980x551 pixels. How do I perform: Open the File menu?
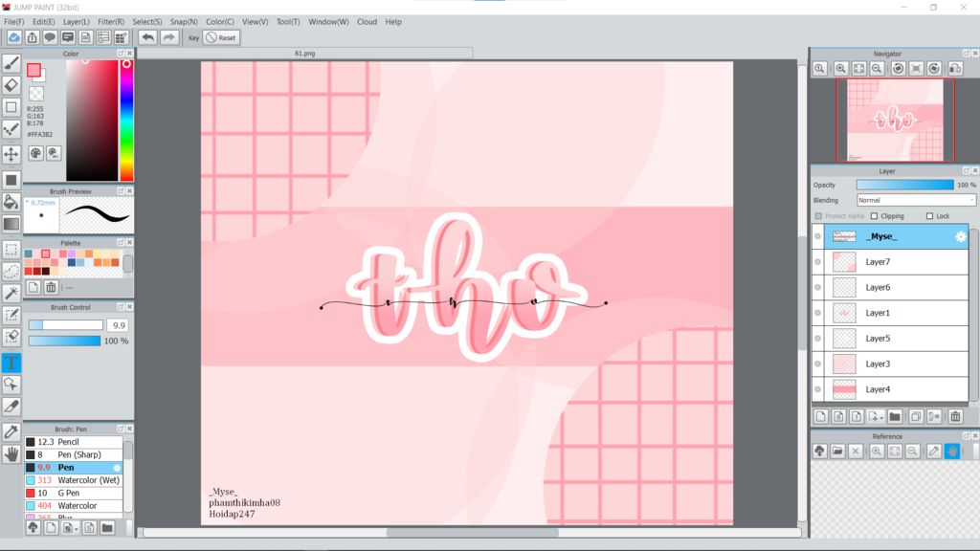pyautogui.click(x=14, y=21)
